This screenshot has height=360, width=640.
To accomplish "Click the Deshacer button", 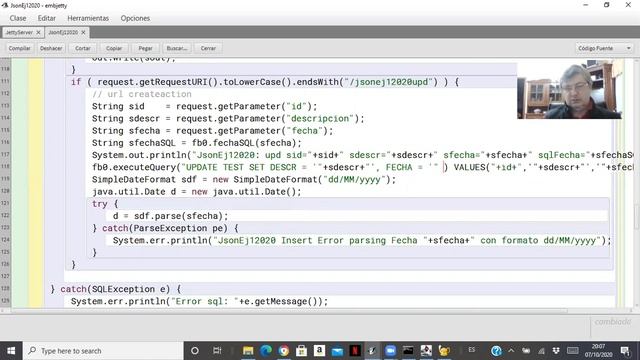I will (x=51, y=48).
